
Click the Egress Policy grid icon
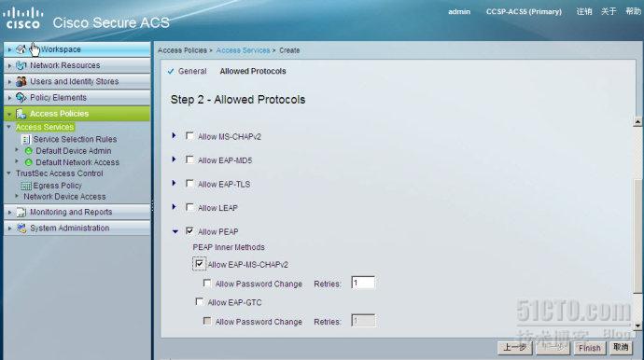(x=26, y=186)
